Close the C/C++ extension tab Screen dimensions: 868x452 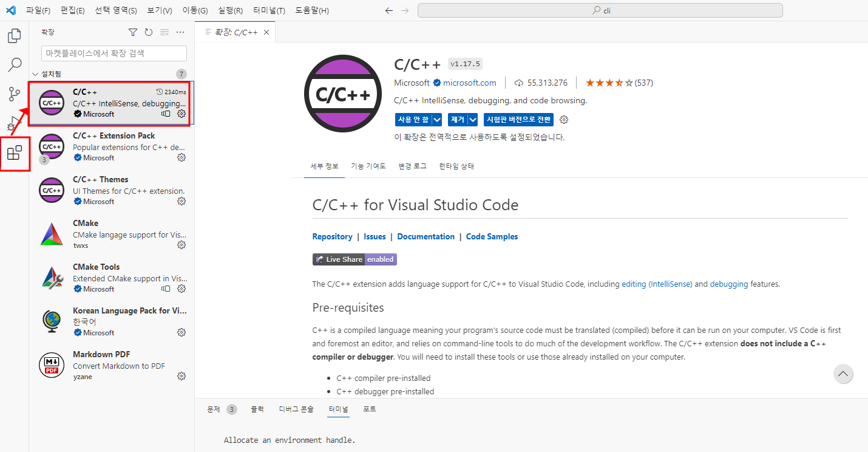[266, 32]
